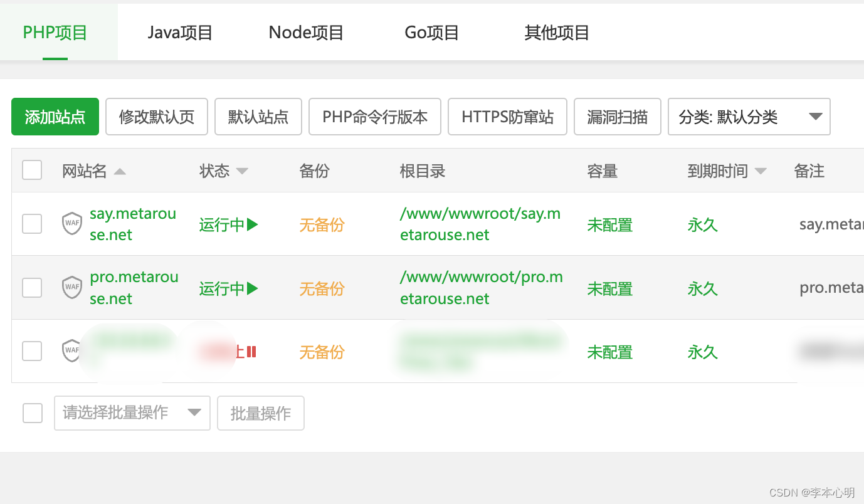This screenshot has height=504, width=864.
Task: Launch the 漏洞扫描 button
Action: [x=618, y=117]
